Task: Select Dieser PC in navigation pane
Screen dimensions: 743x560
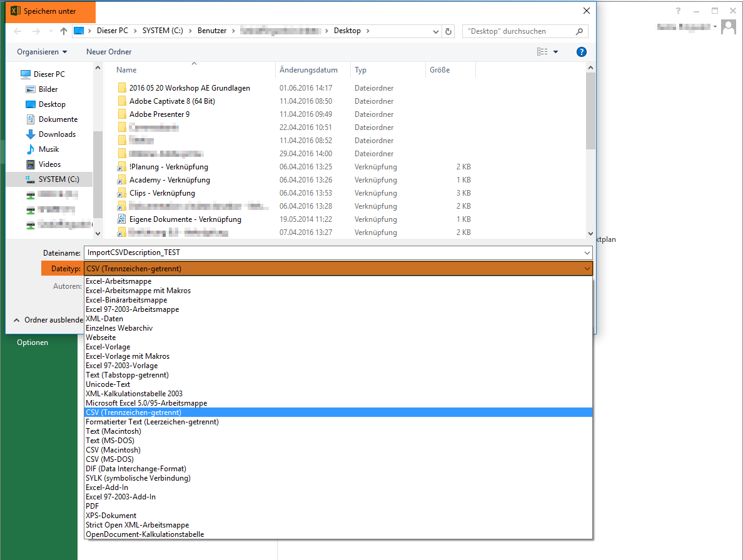Action: coord(49,74)
